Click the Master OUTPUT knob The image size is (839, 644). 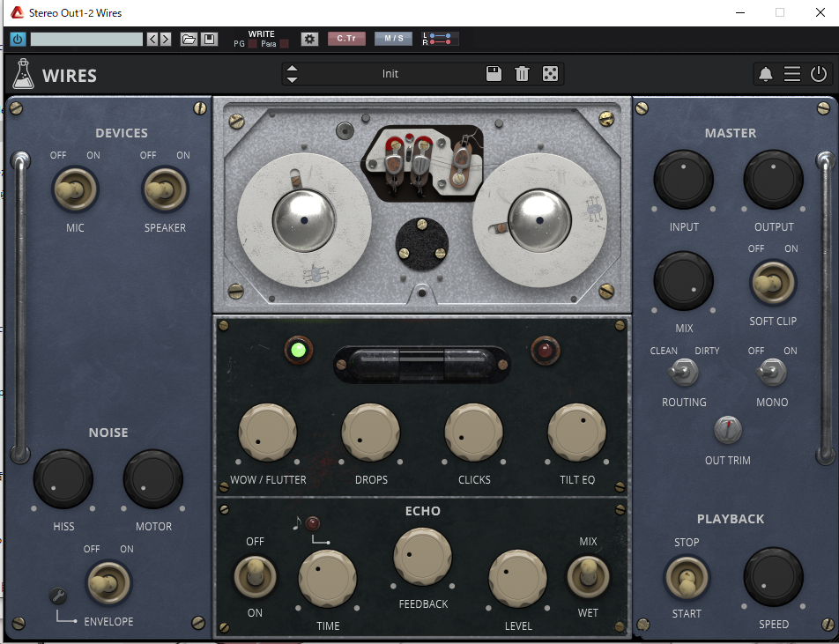click(x=773, y=179)
